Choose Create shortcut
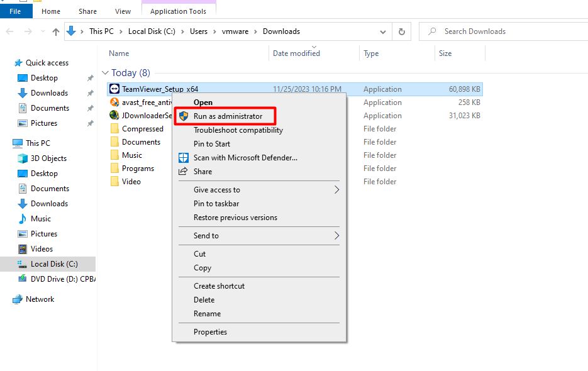This screenshot has width=588, height=371. coord(259,286)
